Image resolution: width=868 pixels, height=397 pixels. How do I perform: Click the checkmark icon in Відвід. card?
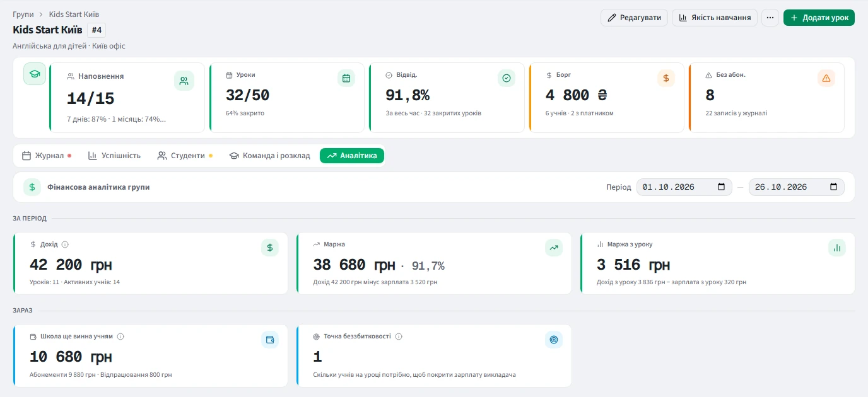[x=507, y=78]
